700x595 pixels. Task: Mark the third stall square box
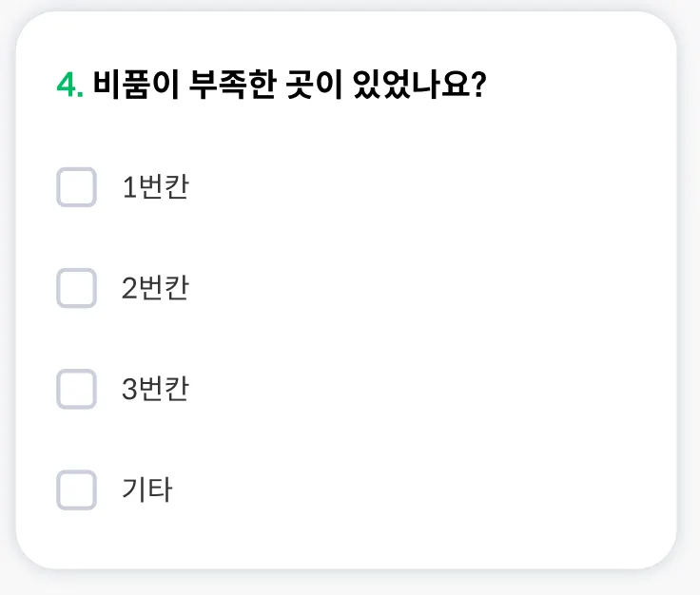[77, 389]
